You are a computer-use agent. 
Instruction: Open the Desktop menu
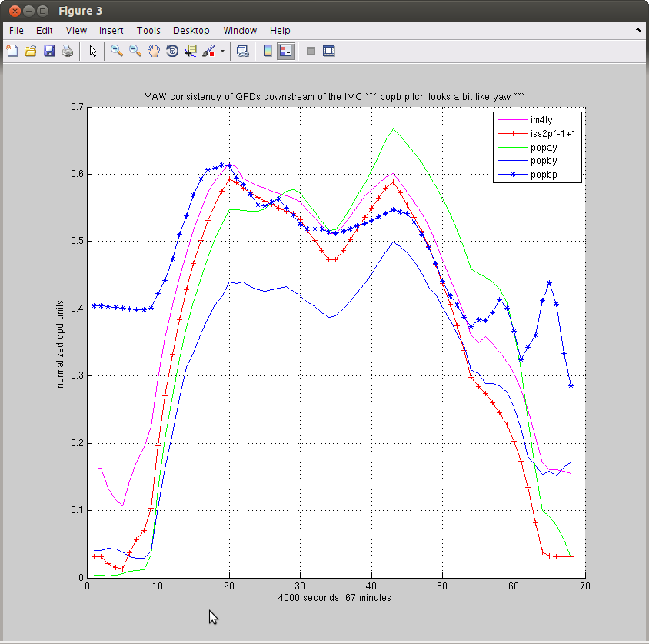coord(191,31)
